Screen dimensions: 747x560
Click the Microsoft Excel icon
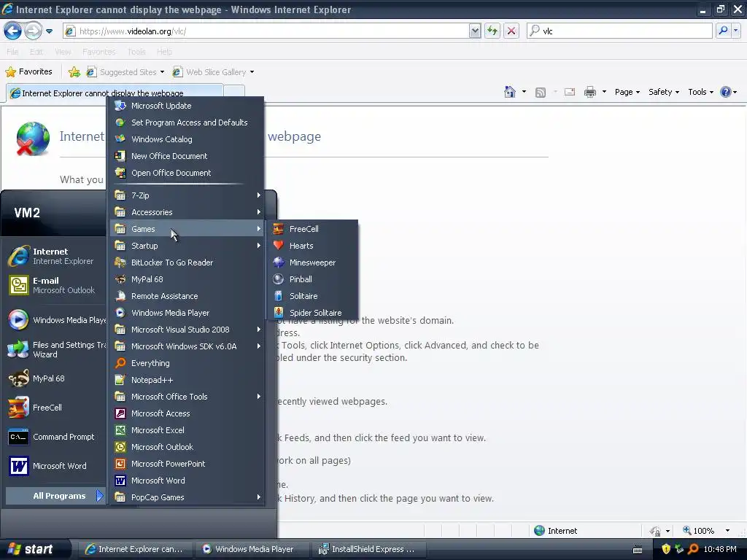point(120,430)
